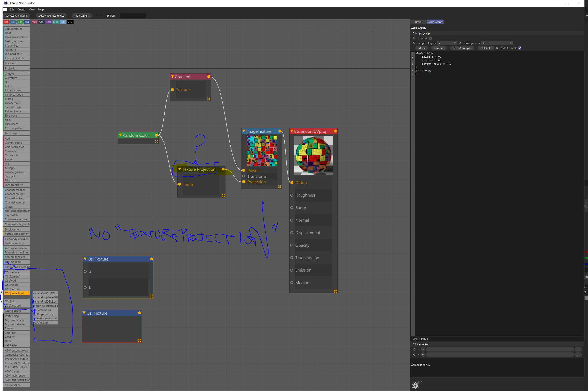Open the Script presets dropdown

[x=497, y=43]
